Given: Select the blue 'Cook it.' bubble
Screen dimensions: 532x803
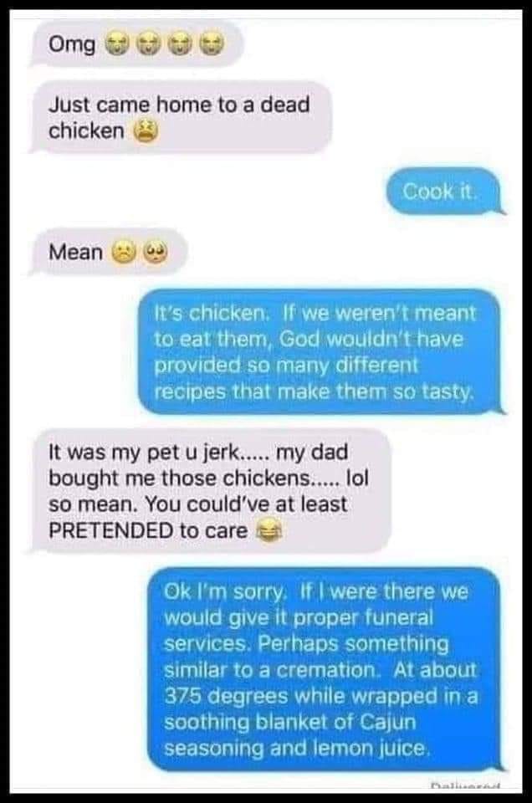Looking at the screenshot, I should pos(444,192).
